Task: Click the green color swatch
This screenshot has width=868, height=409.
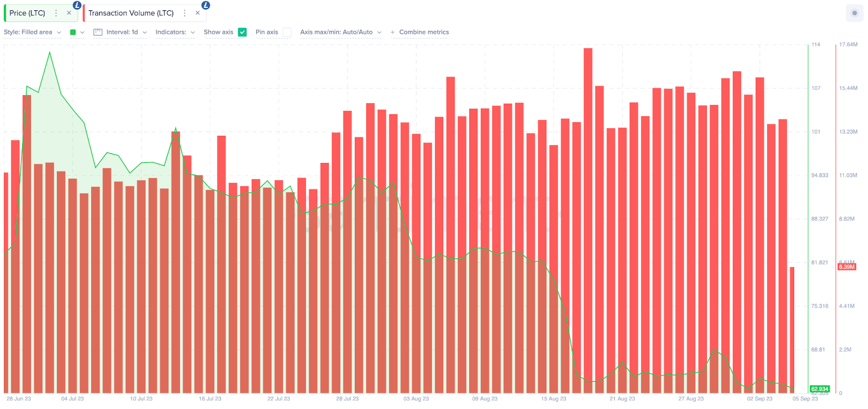Action: pyautogui.click(x=73, y=32)
